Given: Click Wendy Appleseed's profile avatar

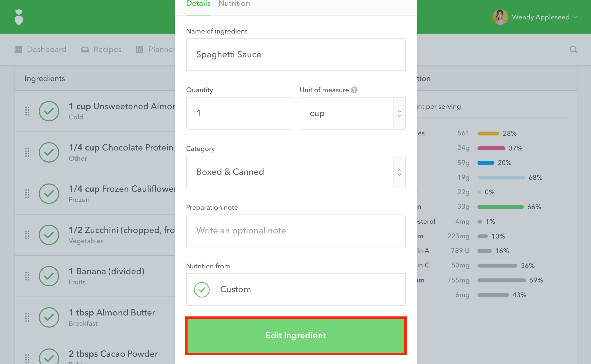Looking at the screenshot, I should point(500,17).
